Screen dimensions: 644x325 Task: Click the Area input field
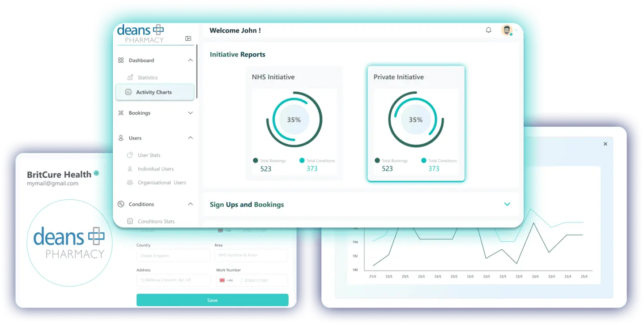pyautogui.click(x=251, y=255)
